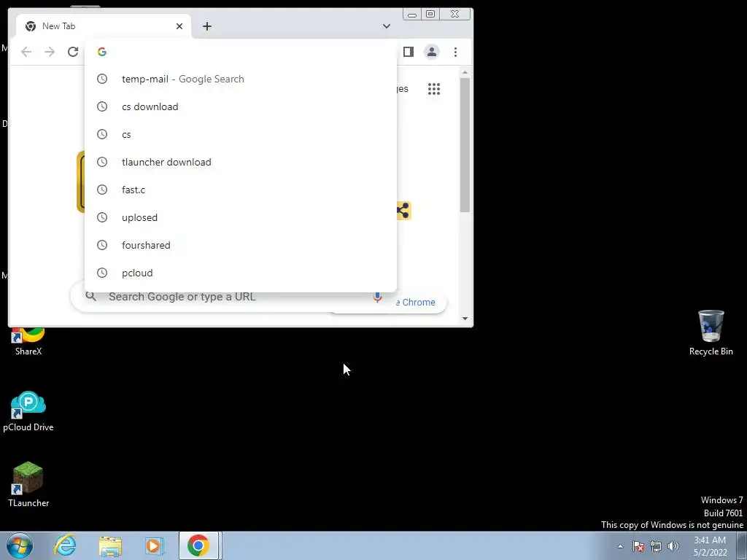Select the Recycle Bin desktop icon
This screenshot has width=747, height=560.
point(711,332)
